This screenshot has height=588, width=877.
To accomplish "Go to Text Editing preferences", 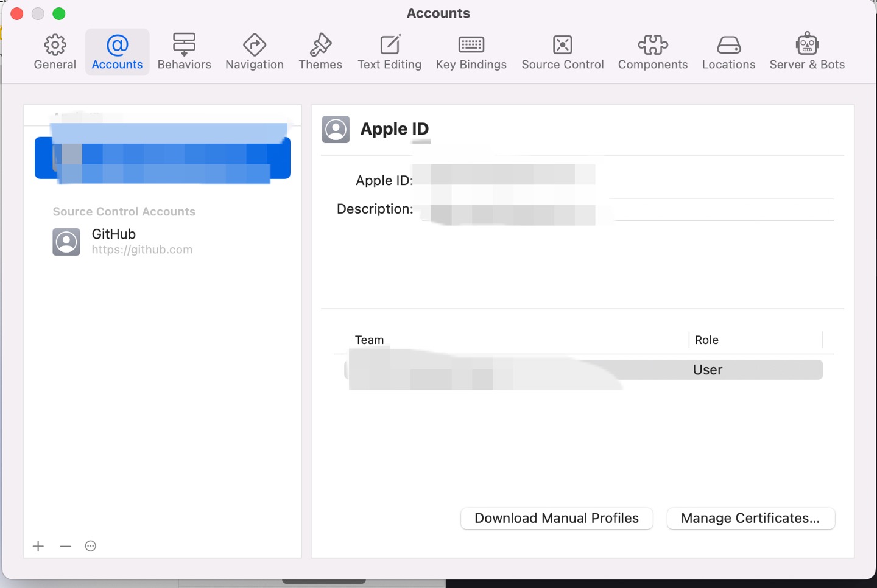I will (390, 52).
